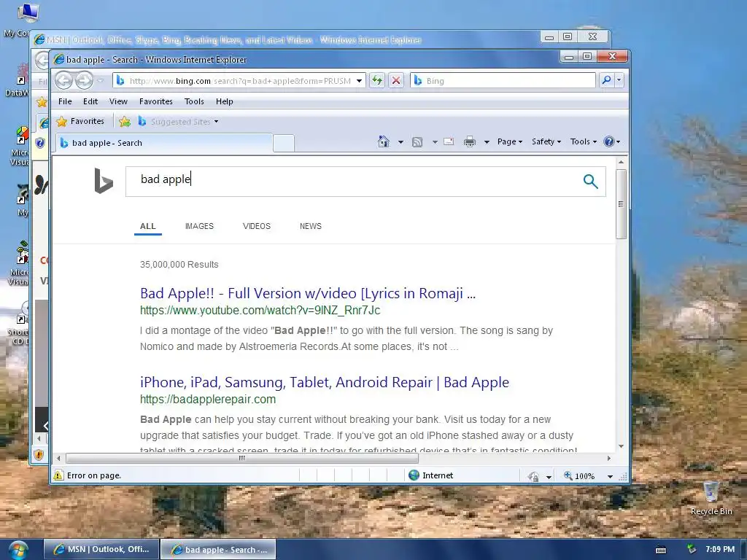Open the Page command menu
Viewport: 747px width, 560px height.
pyautogui.click(x=510, y=141)
